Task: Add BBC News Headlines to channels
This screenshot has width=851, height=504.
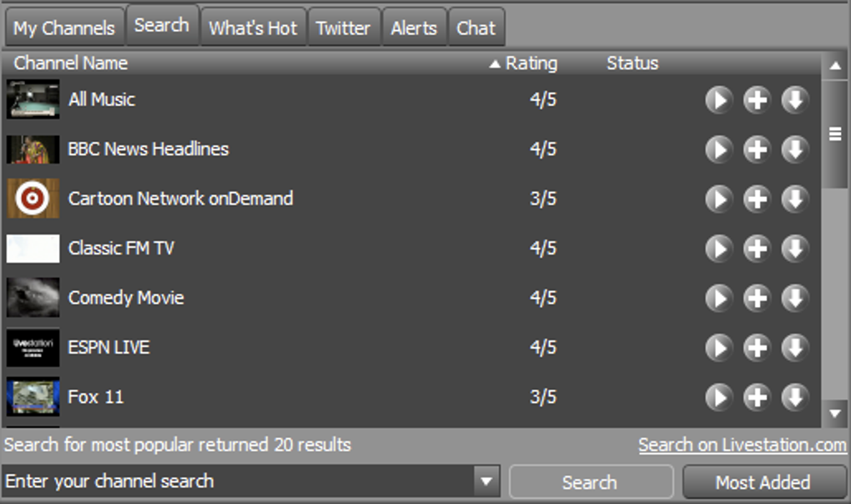Action: coord(757,149)
